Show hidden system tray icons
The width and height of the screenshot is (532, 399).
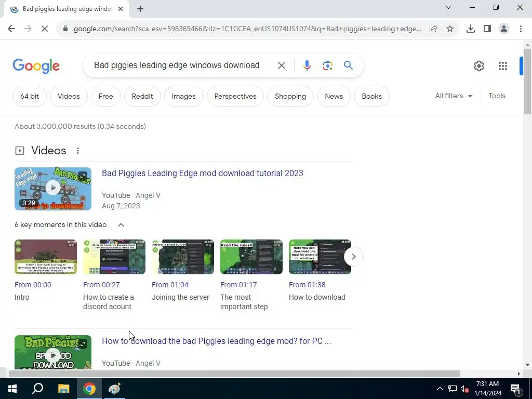tap(440, 389)
